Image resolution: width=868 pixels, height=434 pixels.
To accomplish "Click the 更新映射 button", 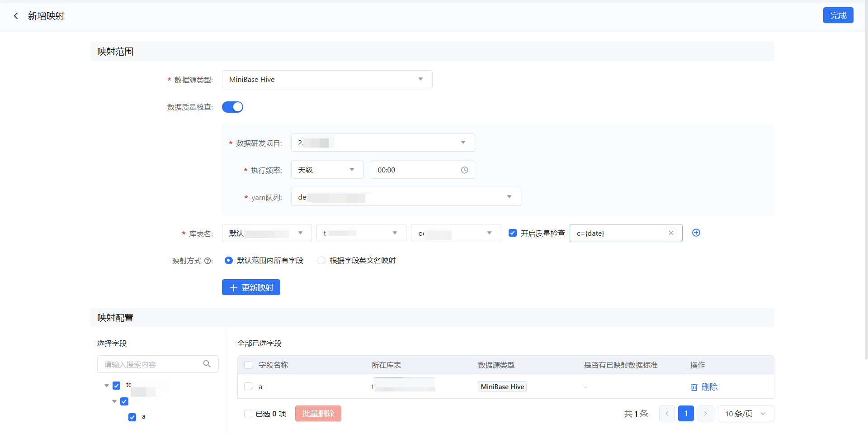I will (251, 287).
